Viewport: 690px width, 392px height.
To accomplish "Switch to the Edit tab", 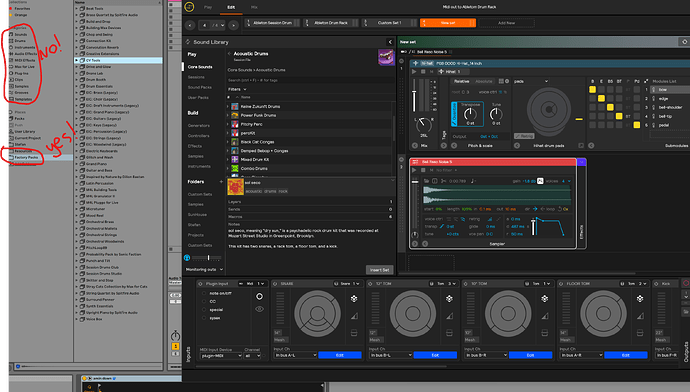I will click(x=231, y=7).
